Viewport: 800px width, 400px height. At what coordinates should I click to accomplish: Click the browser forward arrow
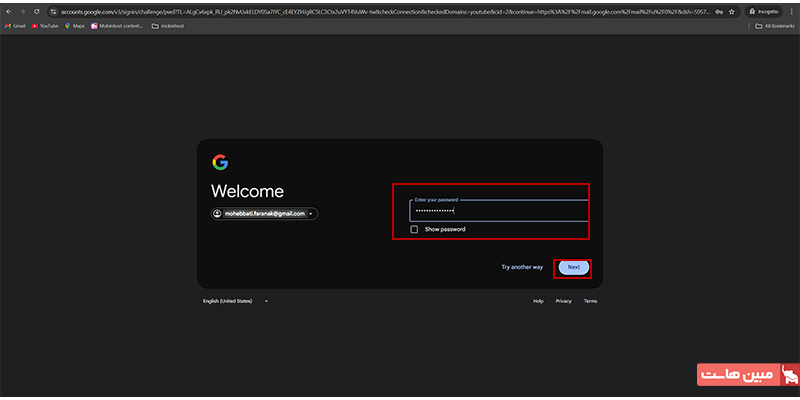[22, 11]
